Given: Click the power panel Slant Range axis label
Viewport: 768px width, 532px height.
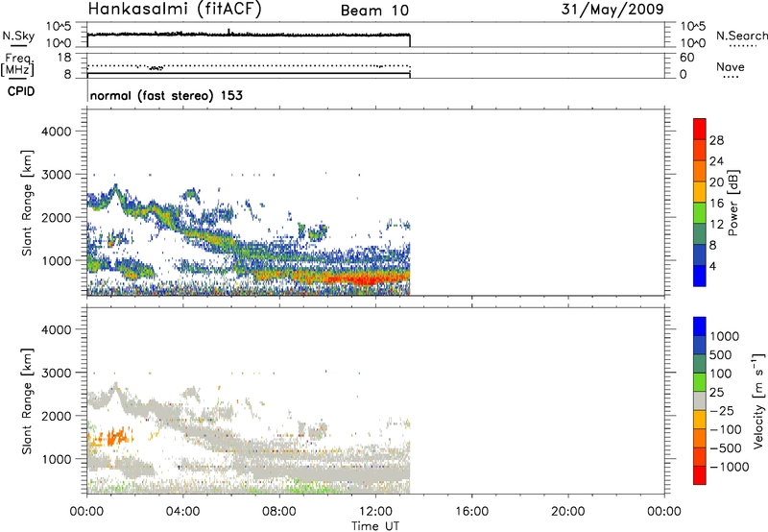Looking at the screenshot, I should point(27,203).
